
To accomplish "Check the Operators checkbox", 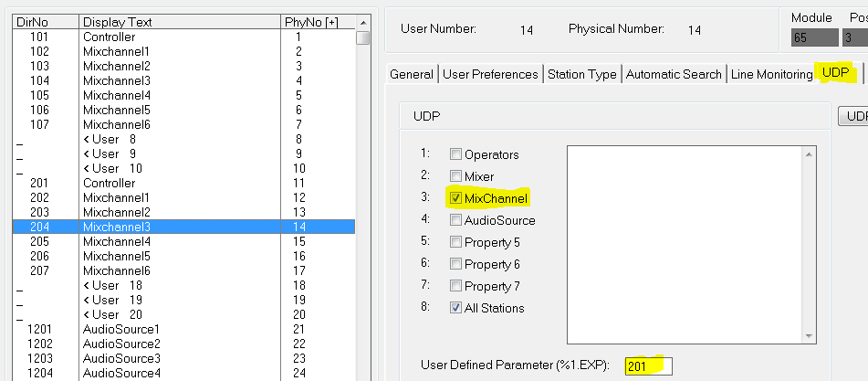I will pyautogui.click(x=455, y=154).
